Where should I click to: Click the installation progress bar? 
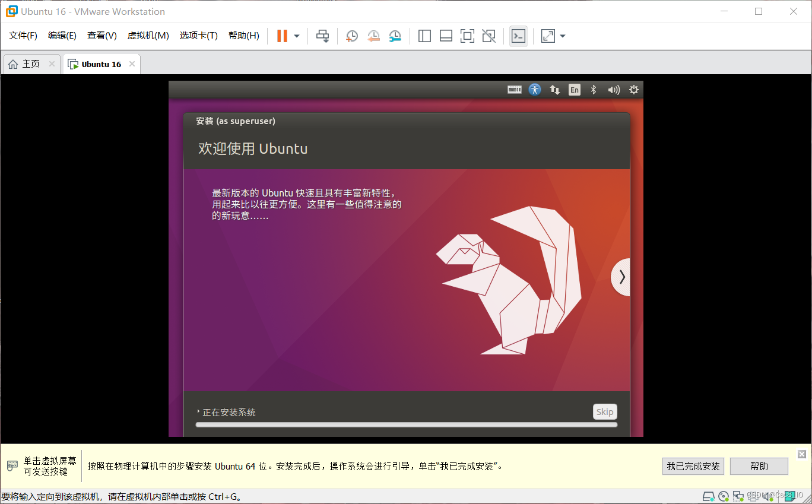point(407,424)
